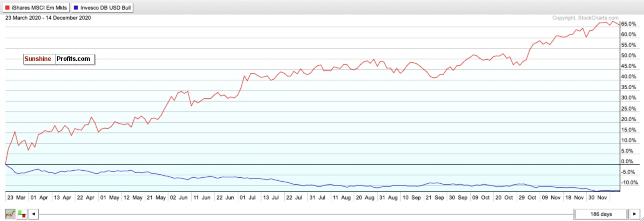Click the 11 Aug date label
This screenshot has width=644, height=221.
(342, 198)
